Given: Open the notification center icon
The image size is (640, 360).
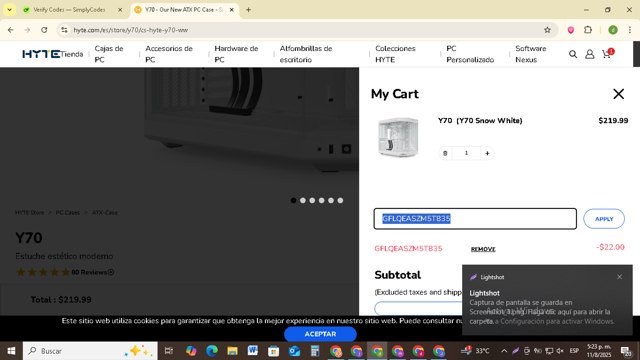Looking at the screenshot, I should click(626, 351).
